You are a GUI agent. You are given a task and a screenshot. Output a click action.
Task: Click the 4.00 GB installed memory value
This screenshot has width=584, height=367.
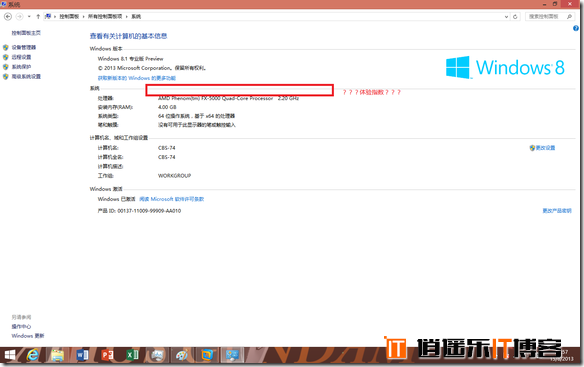click(x=167, y=107)
